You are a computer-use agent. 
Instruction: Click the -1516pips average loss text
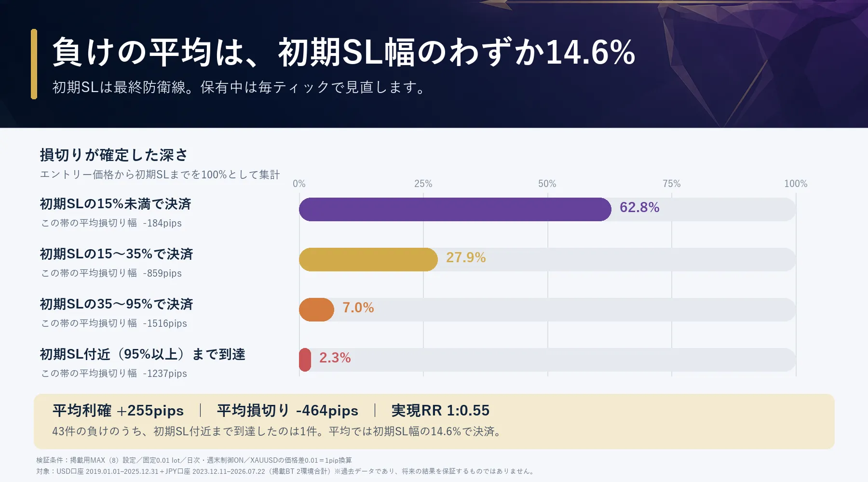coord(165,323)
